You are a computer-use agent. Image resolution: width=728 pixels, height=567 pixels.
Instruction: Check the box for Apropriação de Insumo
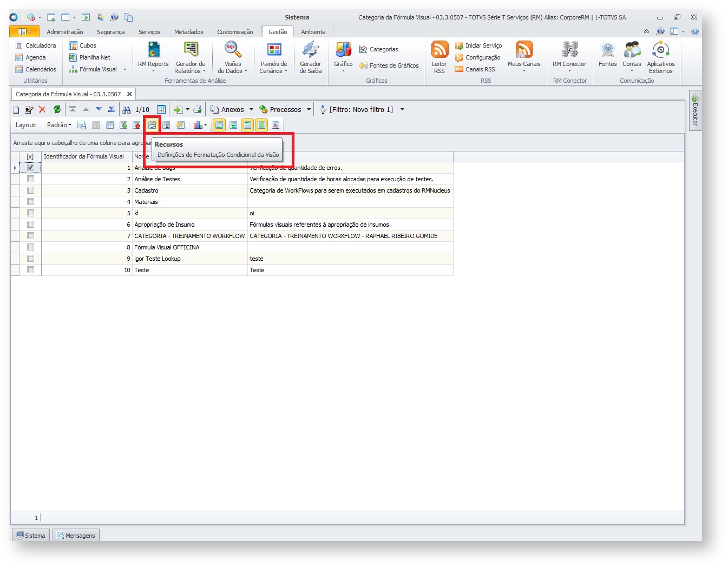tap(30, 225)
